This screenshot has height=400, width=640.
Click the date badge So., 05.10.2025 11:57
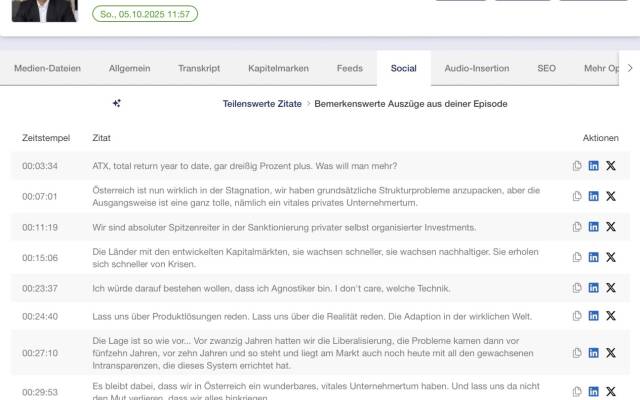(145, 15)
